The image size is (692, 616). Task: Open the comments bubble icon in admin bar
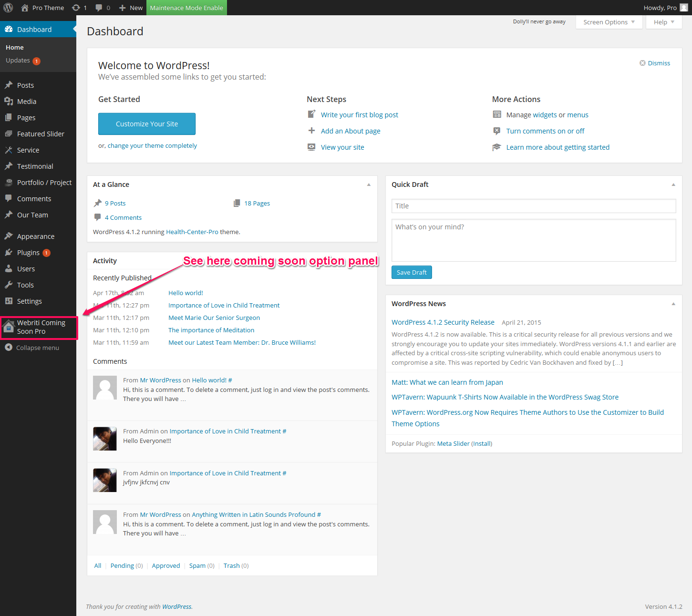point(99,8)
